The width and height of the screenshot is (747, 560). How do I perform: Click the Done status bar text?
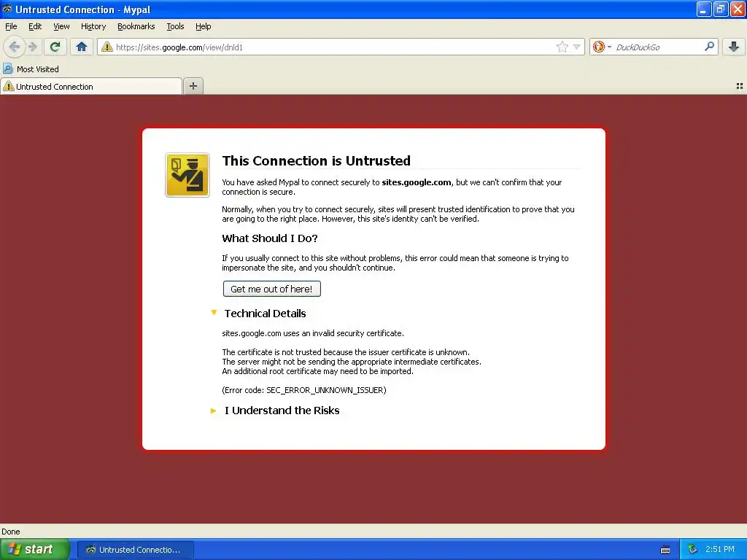pyautogui.click(x=11, y=532)
